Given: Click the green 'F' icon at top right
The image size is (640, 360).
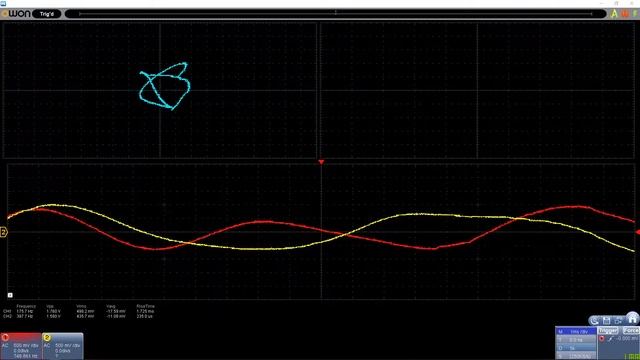Looking at the screenshot, I should click(x=636, y=14).
